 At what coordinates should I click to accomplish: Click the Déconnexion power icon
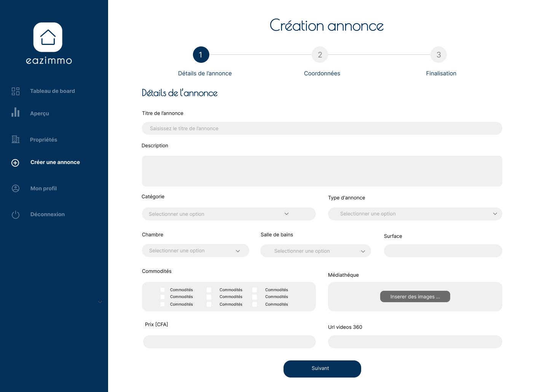pyautogui.click(x=16, y=215)
